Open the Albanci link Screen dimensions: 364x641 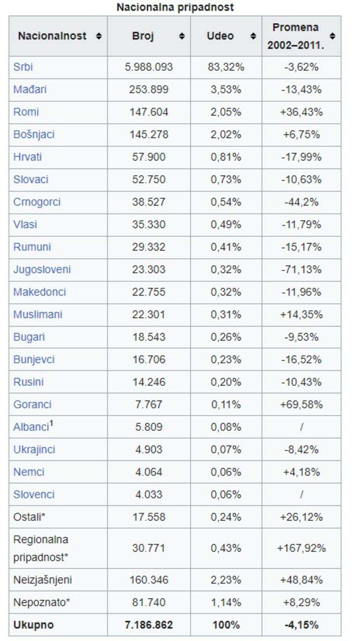tap(31, 427)
